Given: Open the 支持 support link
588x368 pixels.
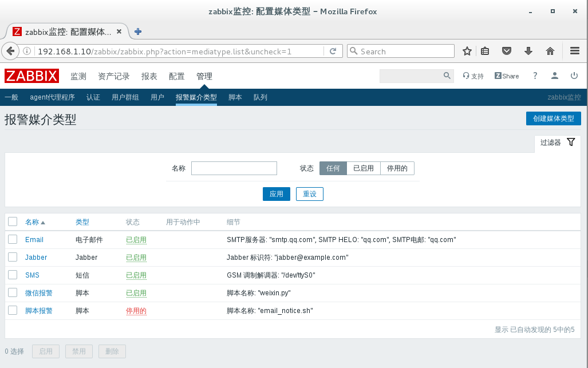Looking at the screenshot, I should [473, 76].
